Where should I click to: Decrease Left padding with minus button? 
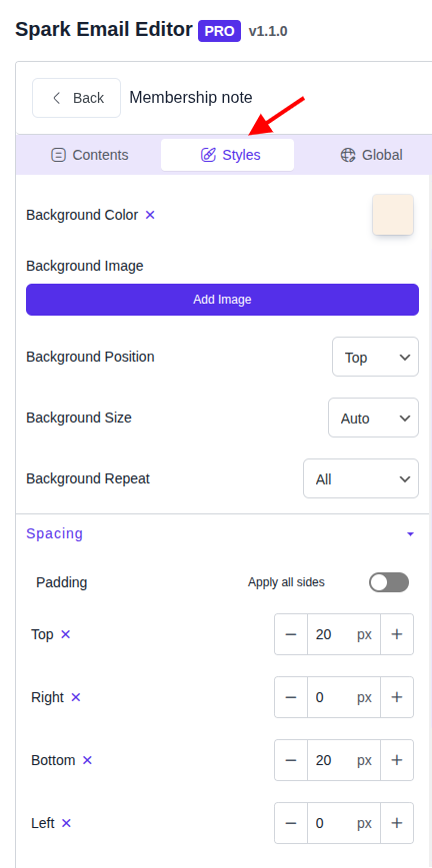291,824
